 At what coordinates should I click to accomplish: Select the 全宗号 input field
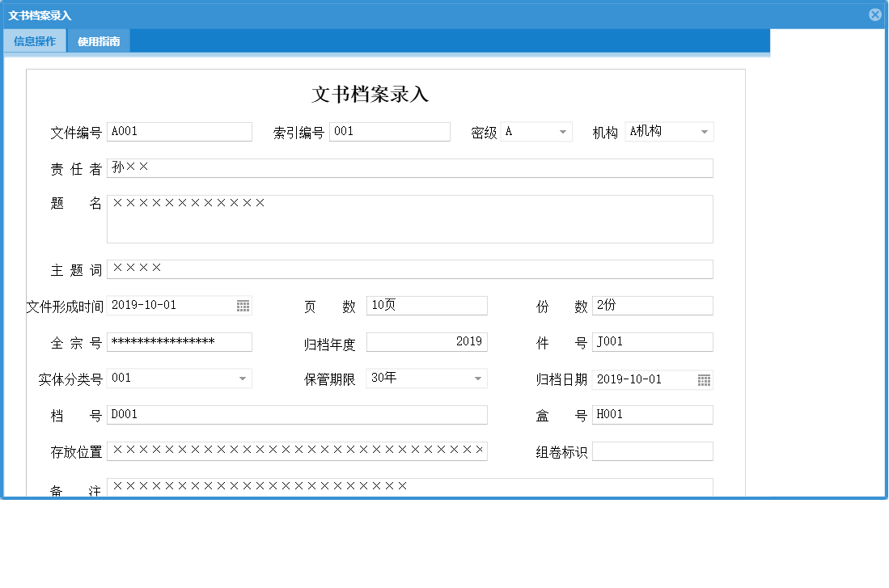pyautogui.click(x=180, y=341)
